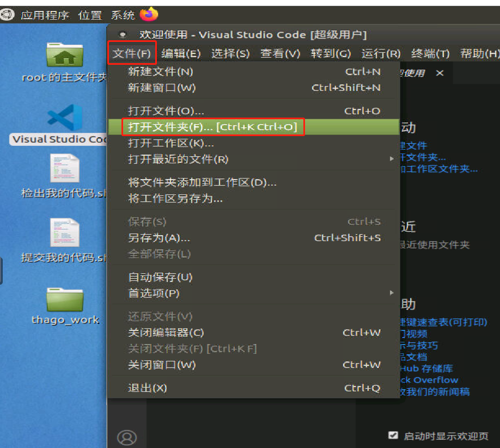Screen dimensions: 500x448
Task: Click the 键速查表(可打印) link
Action: pyautogui.click(x=443, y=322)
